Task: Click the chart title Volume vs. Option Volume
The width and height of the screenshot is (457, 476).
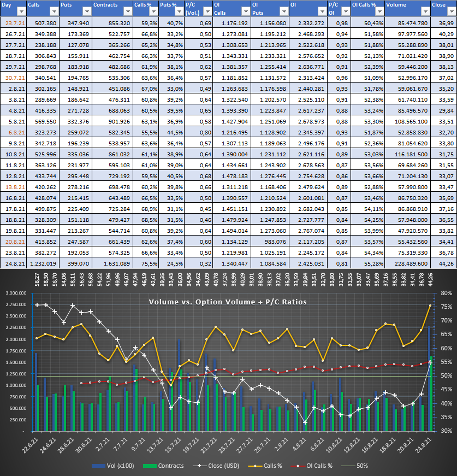Action: (228, 302)
